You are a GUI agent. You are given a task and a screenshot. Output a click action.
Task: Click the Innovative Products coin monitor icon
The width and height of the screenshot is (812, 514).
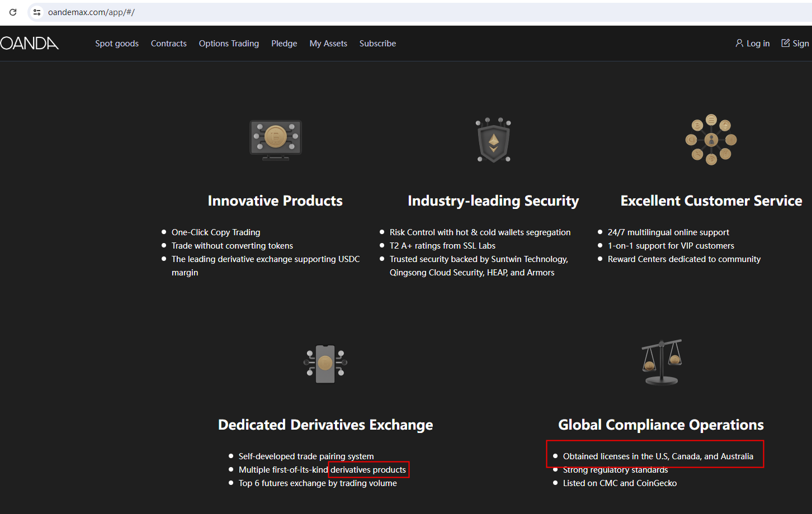tap(275, 140)
